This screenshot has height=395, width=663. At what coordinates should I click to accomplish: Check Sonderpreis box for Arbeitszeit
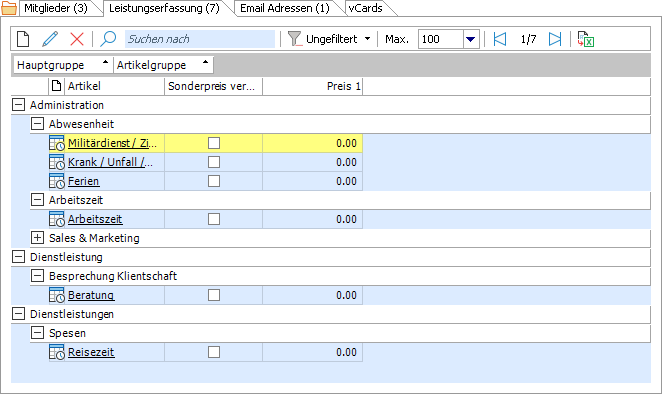coord(214,219)
